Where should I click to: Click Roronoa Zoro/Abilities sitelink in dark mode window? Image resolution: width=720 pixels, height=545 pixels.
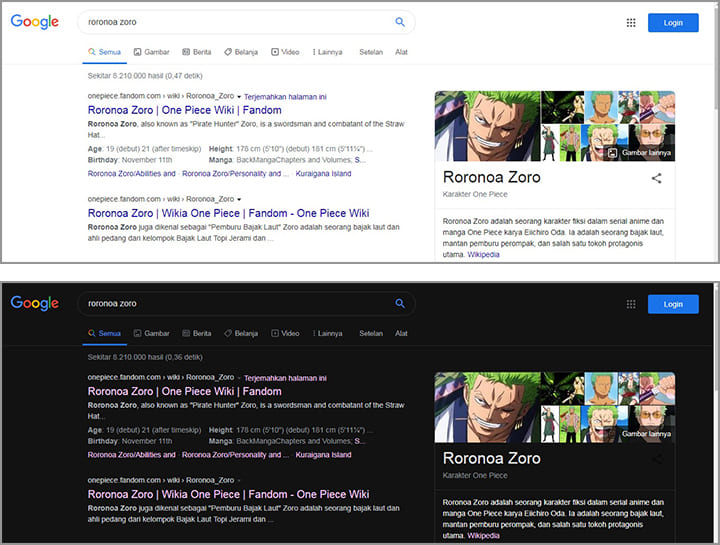coord(131,455)
